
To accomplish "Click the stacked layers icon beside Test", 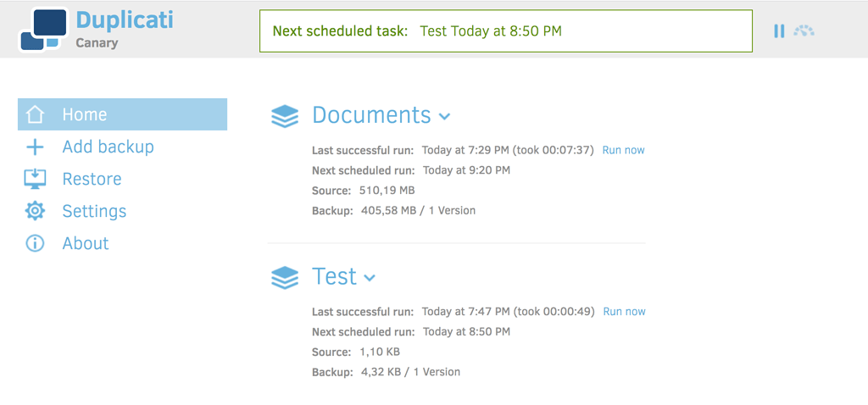I will tap(285, 277).
